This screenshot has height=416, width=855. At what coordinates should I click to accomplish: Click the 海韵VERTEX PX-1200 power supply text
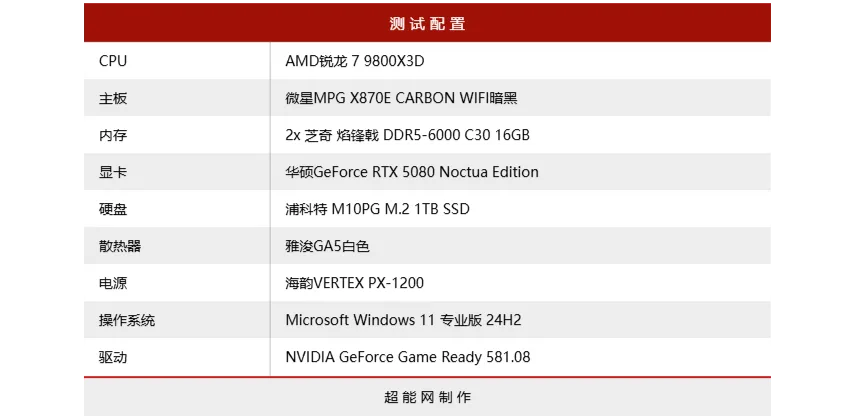(x=354, y=283)
